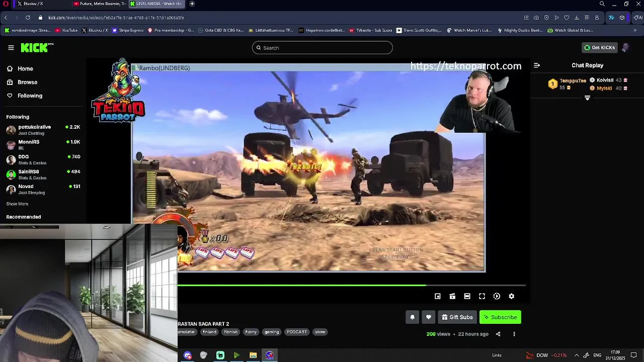Open the Opera main menu

[x=5, y=4]
